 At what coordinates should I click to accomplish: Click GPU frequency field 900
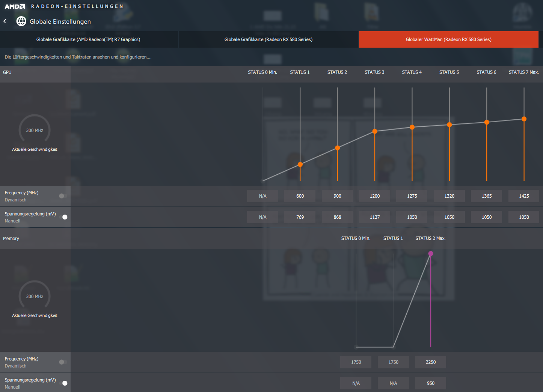coord(338,196)
